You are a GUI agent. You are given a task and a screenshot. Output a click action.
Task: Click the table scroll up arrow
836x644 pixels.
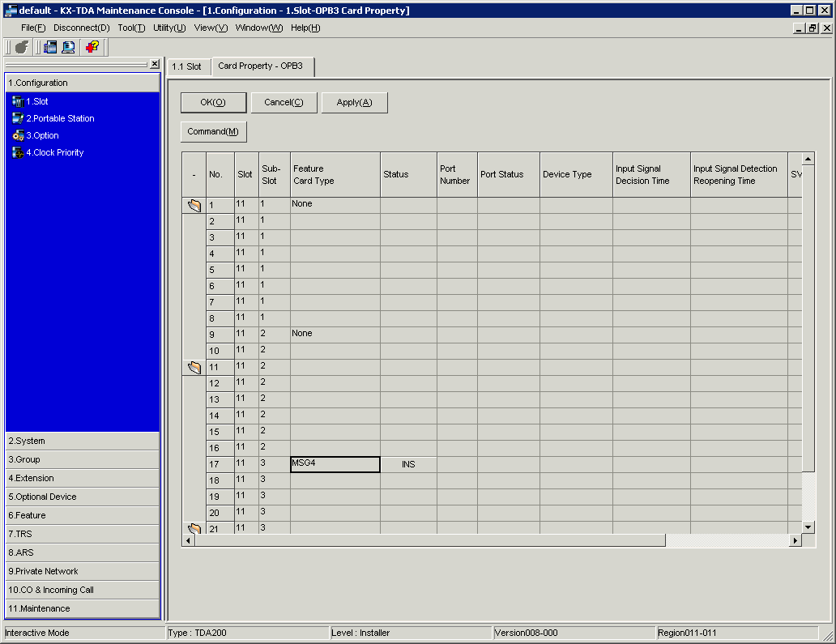(x=808, y=159)
